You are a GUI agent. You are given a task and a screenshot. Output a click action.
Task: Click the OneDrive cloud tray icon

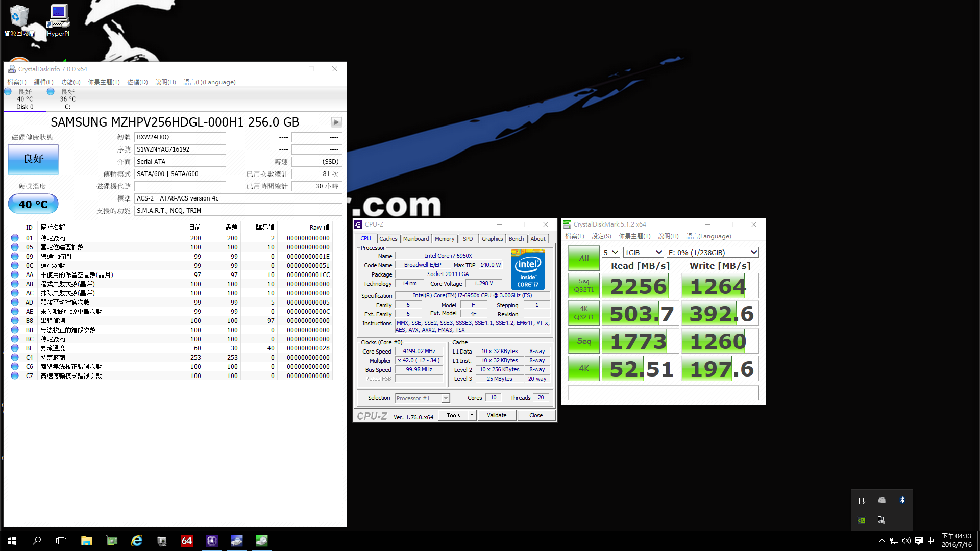coord(881,500)
